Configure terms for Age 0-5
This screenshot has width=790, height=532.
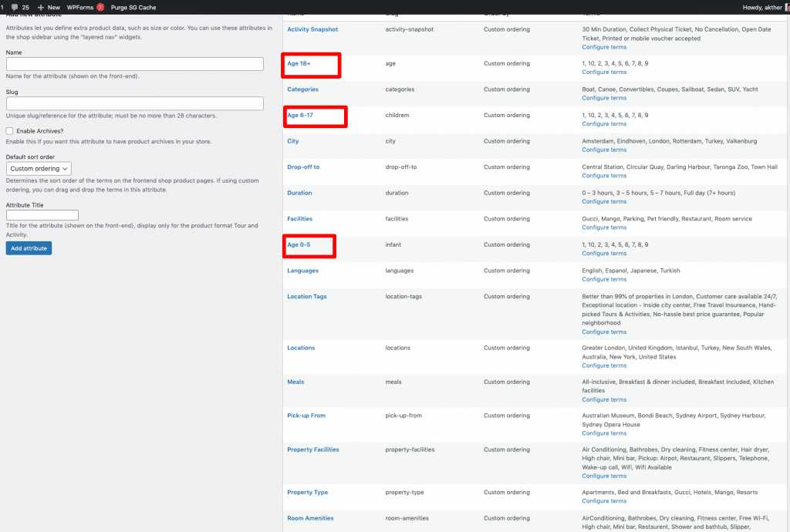pos(604,254)
